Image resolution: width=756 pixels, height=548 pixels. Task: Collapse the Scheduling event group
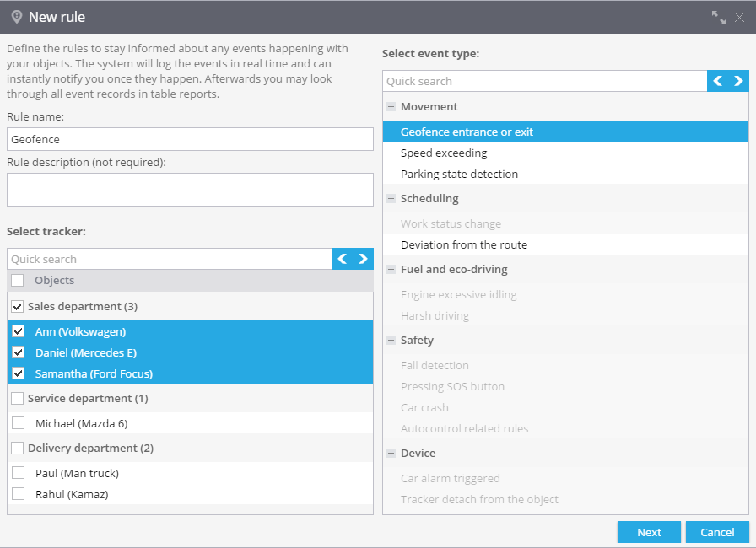pos(391,198)
